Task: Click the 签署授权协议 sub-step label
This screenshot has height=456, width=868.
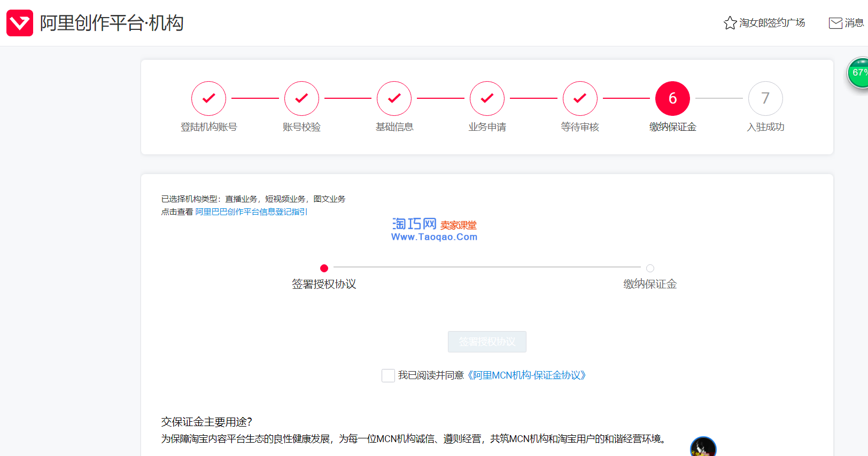Action: tap(324, 284)
